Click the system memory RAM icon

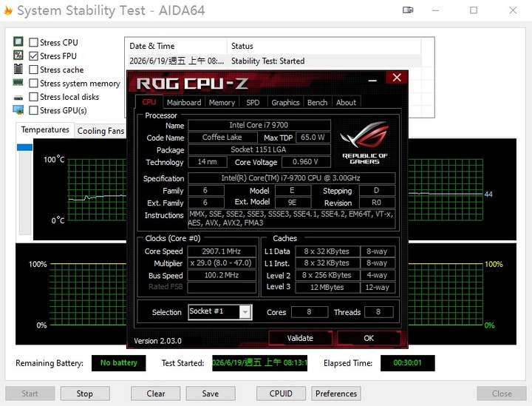18,82
